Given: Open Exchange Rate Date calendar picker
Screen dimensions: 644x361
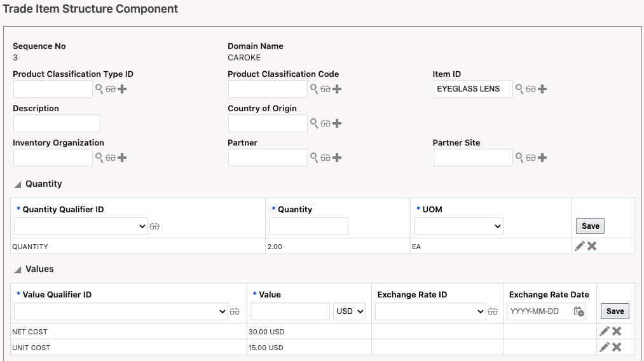Looking at the screenshot, I should coord(579,311).
